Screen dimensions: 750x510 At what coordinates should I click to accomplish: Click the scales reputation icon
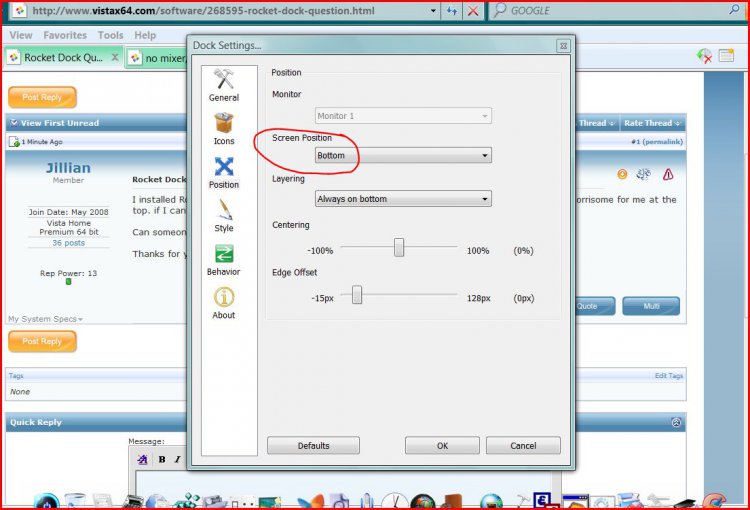pos(644,174)
